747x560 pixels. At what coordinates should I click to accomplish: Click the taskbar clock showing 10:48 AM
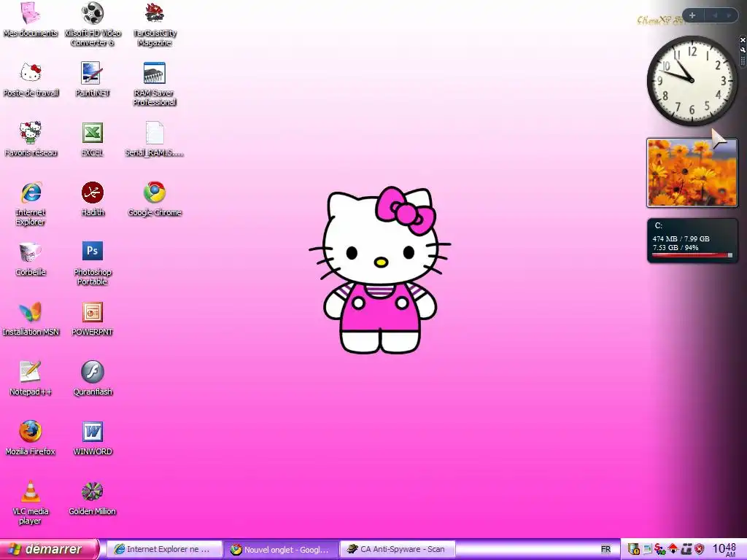coord(724,550)
